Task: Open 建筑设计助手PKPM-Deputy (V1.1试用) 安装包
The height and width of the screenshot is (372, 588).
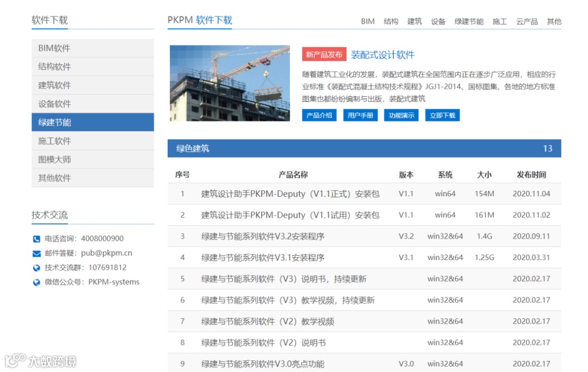Action: point(290,215)
